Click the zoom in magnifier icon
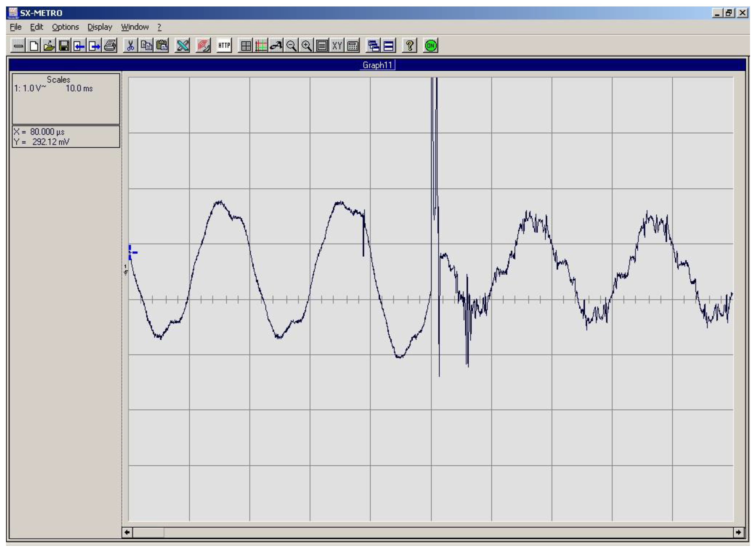Image resolution: width=756 pixels, height=550 pixels. [306, 46]
